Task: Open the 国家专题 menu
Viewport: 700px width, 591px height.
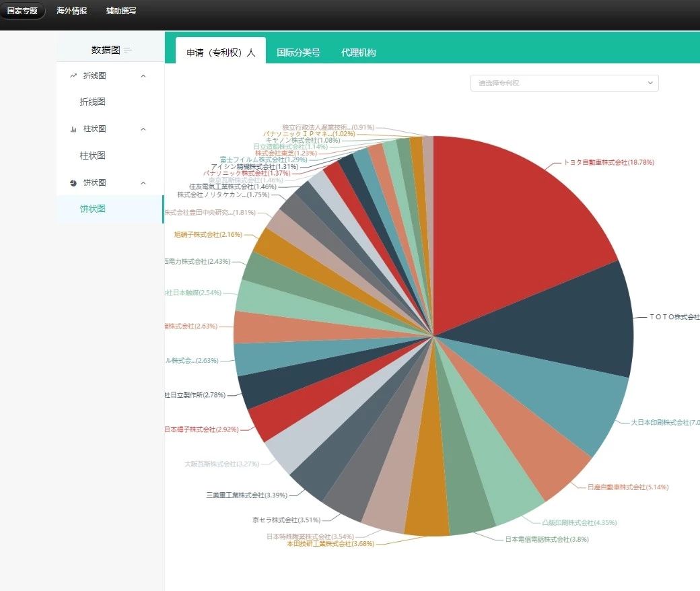Action: coord(22,11)
